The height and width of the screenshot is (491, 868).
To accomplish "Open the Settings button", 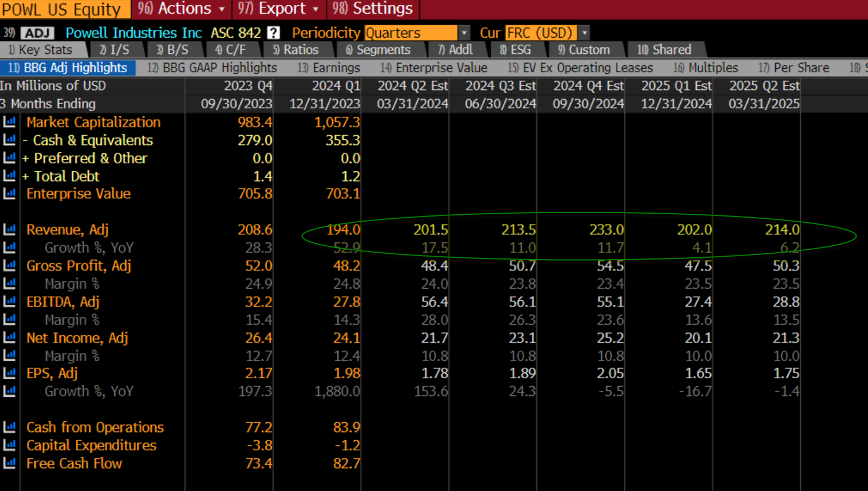I will point(373,9).
